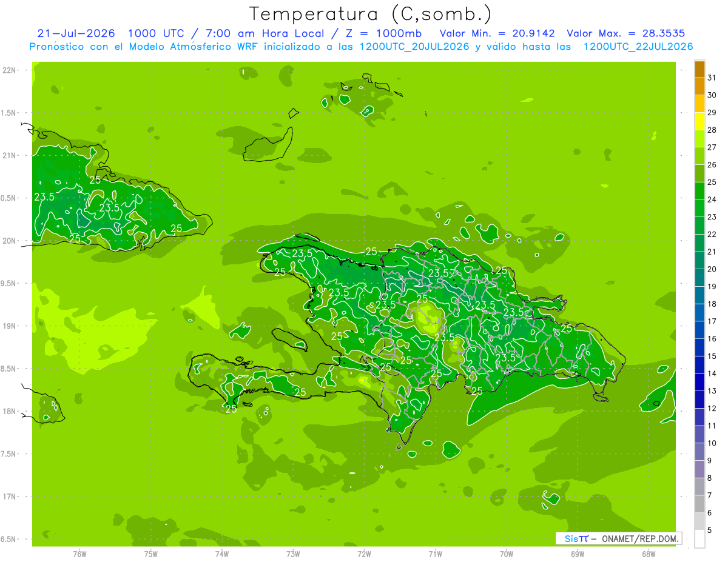Screen dimensions: 728x562
Task: Click the latitude axis label '22N'
Action: (x=9, y=70)
